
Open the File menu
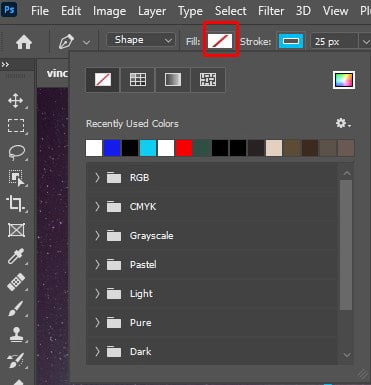click(40, 11)
